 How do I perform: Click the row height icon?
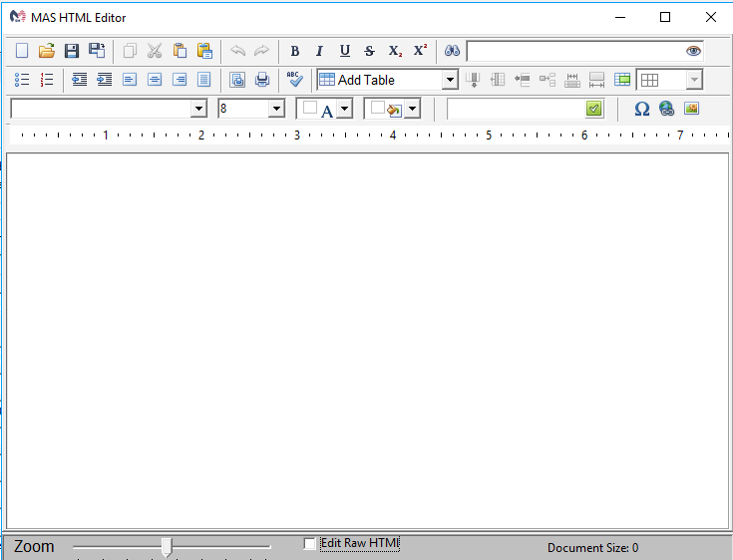(572, 80)
